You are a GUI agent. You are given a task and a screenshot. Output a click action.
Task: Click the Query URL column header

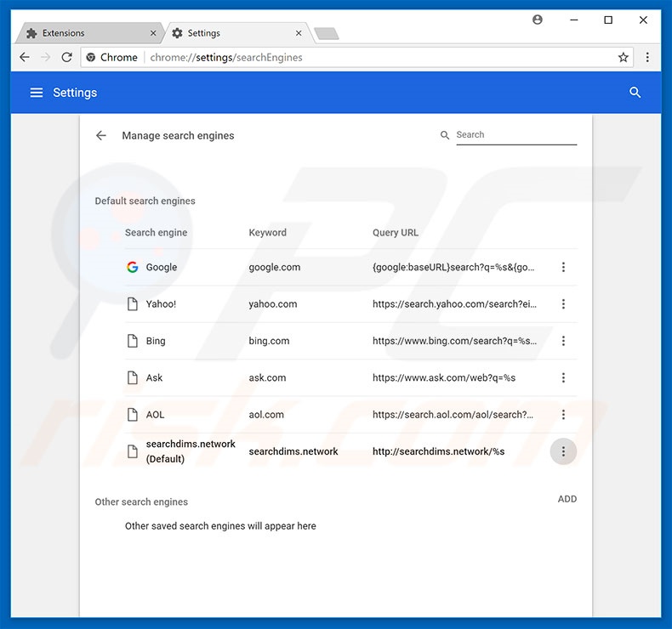(x=396, y=233)
